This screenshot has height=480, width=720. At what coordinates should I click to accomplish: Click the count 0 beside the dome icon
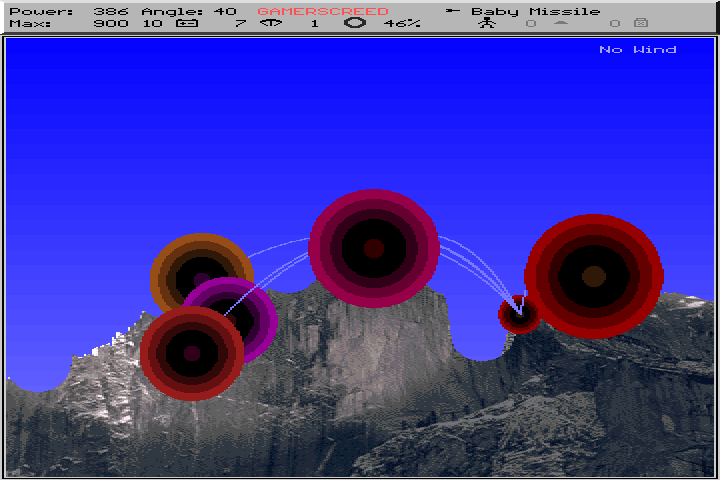pyautogui.click(x=531, y=23)
